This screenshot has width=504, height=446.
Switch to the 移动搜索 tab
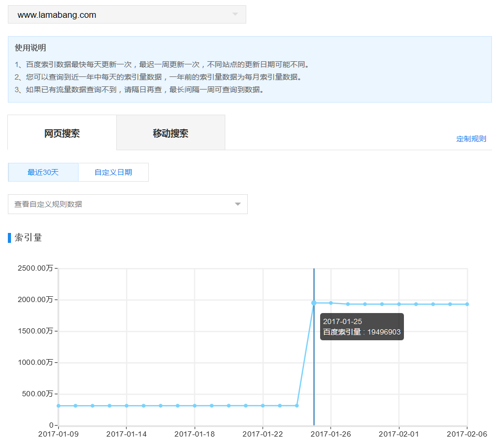(x=170, y=132)
